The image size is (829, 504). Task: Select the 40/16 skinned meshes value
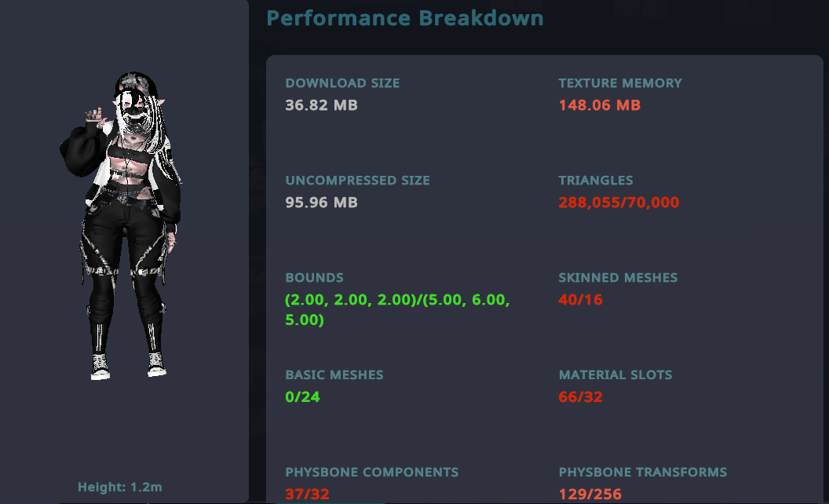[580, 300]
